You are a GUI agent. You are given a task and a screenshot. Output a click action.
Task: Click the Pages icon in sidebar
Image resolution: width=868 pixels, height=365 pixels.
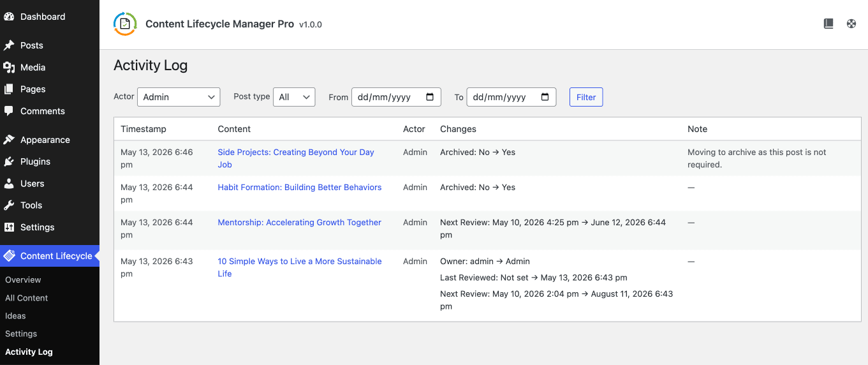(9, 89)
